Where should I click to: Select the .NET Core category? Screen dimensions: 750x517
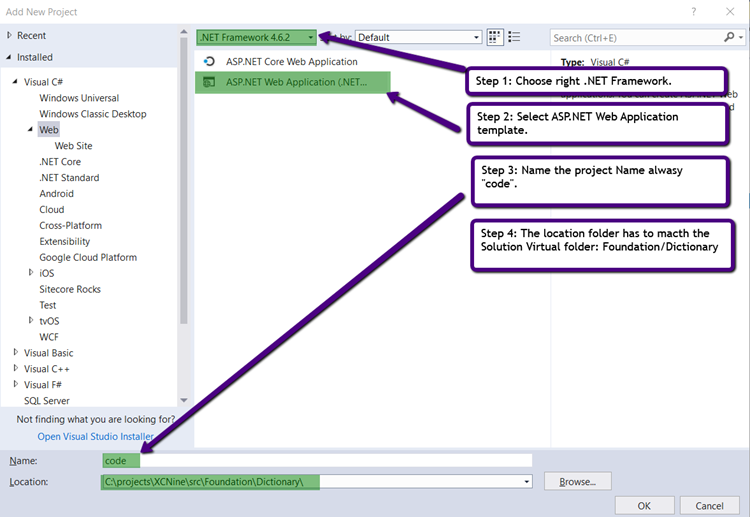tap(60, 162)
